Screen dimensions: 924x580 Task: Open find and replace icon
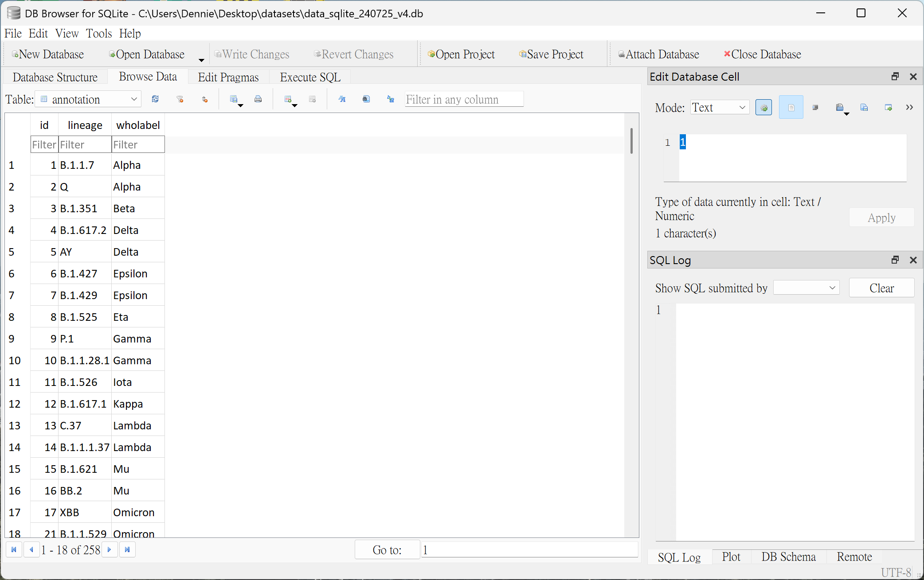tap(391, 99)
